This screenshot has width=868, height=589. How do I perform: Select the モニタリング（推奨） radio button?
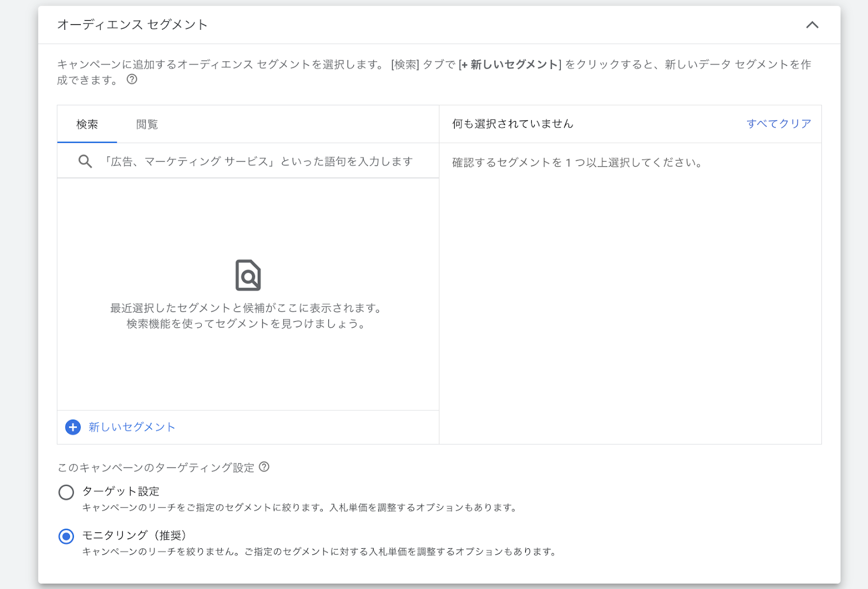click(66, 536)
